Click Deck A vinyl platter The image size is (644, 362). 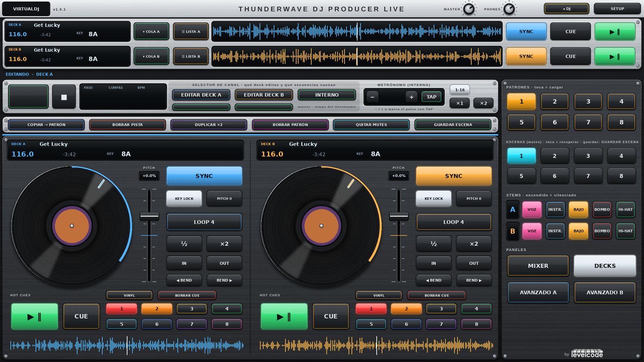(x=72, y=226)
